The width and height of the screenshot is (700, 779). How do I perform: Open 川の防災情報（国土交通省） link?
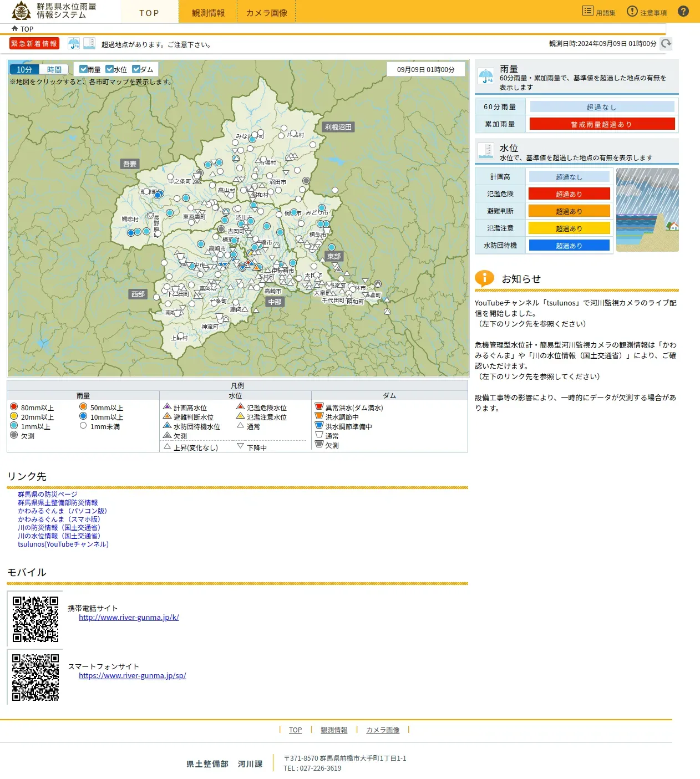tap(60, 527)
